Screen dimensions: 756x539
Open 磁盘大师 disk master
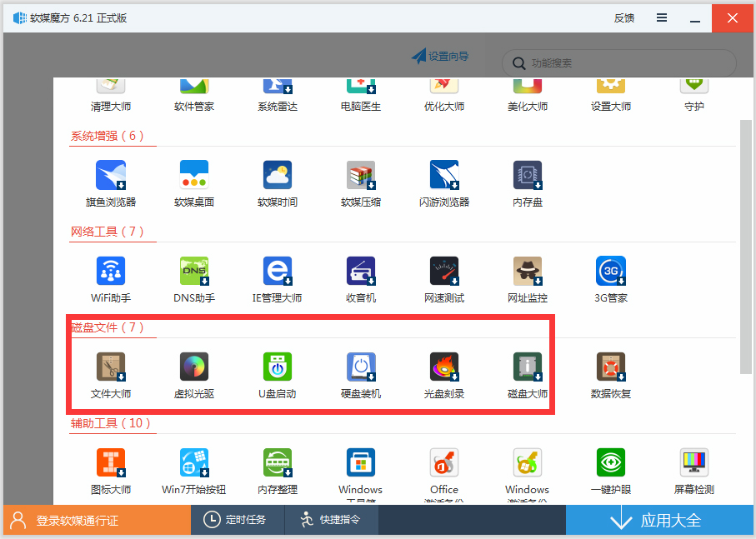pyautogui.click(x=528, y=376)
